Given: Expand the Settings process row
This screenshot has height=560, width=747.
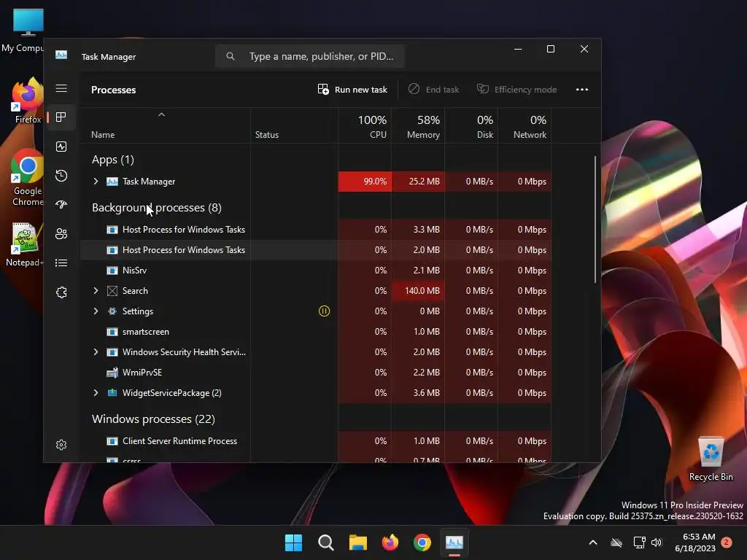Looking at the screenshot, I should (x=96, y=311).
